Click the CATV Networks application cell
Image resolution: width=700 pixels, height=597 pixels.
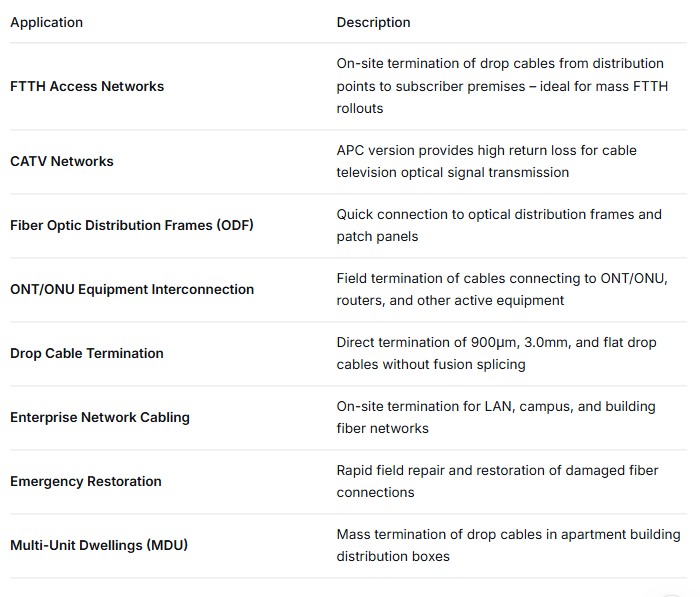point(62,161)
